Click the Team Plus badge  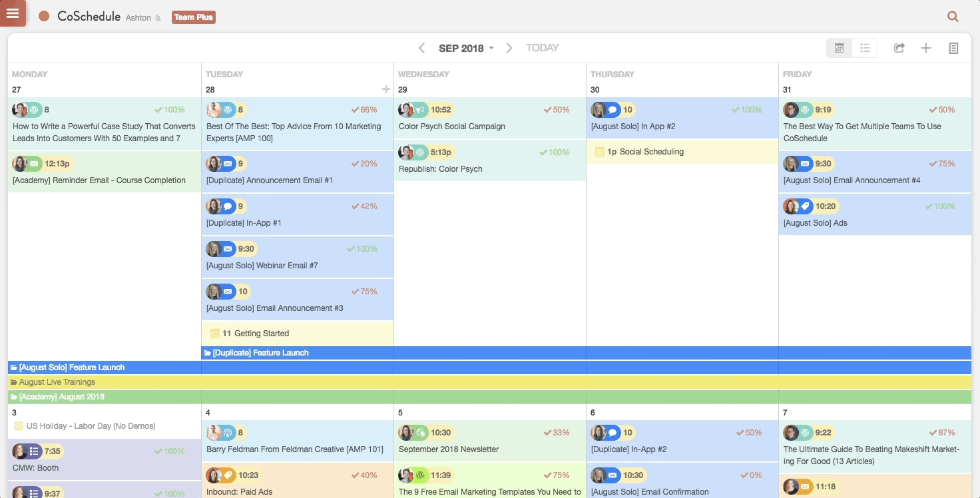pos(194,17)
